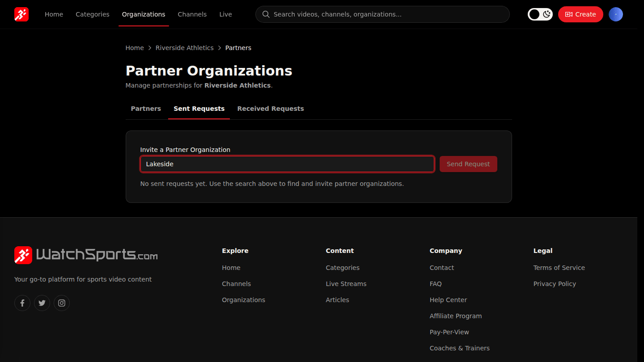Image resolution: width=644 pixels, height=362 pixels.
Task: Open the Help Center link
Action: click(449, 300)
